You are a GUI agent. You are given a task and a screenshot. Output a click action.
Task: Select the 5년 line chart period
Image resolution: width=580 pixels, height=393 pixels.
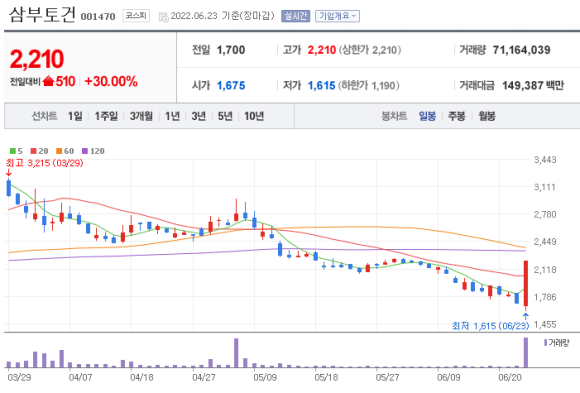pos(225,116)
